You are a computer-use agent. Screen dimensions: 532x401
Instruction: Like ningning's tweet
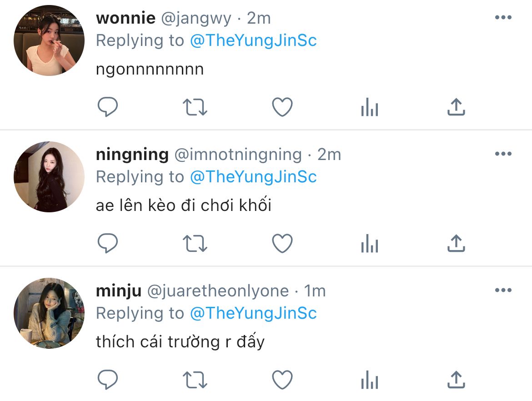(282, 244)
